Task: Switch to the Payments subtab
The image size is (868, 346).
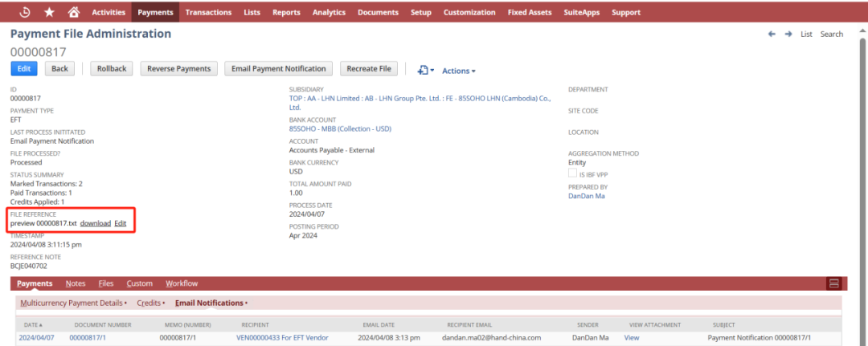Action: (35, 283)
